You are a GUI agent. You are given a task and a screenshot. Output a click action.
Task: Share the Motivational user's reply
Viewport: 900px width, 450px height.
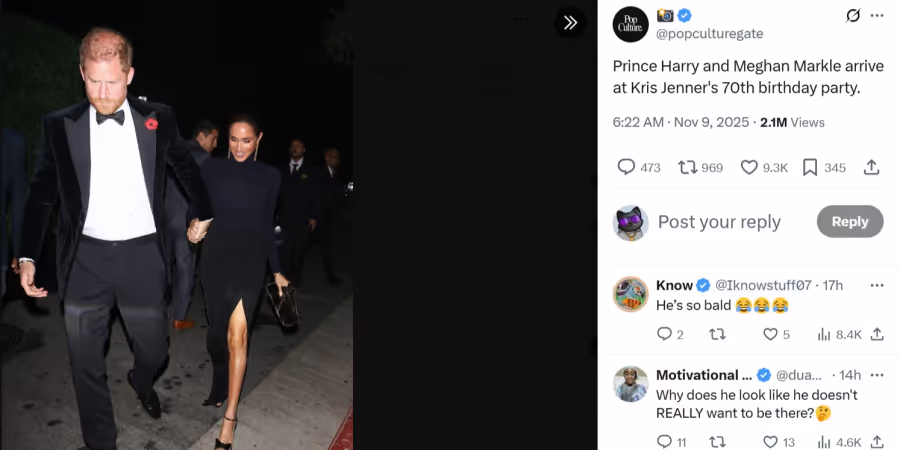click(x=876, y=442)
